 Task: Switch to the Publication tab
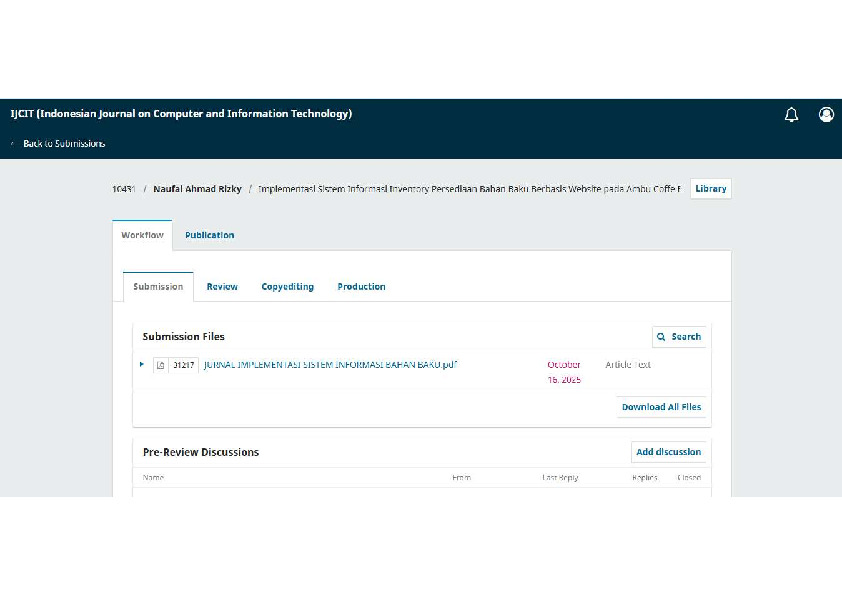(x=209, y=235)
